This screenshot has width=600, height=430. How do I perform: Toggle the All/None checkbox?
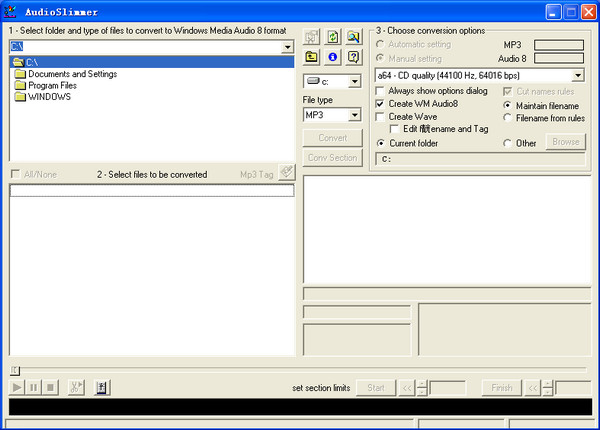click(16, 174)
